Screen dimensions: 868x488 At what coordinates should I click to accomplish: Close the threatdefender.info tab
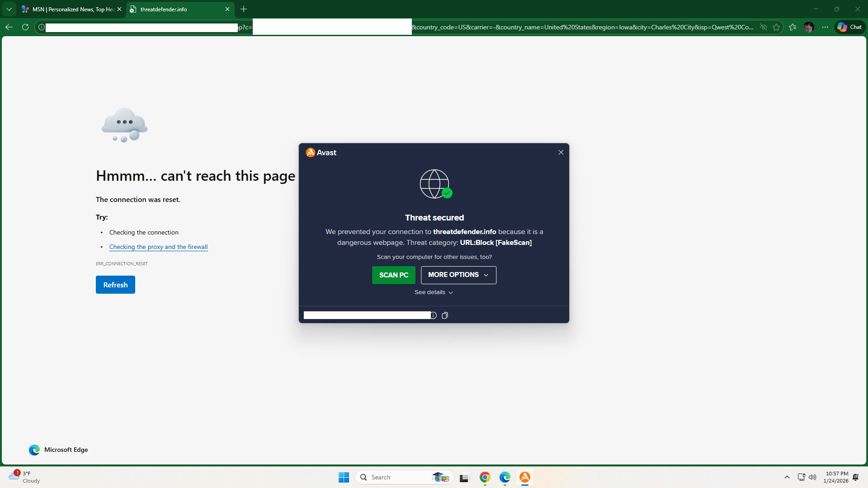point(227,9)
